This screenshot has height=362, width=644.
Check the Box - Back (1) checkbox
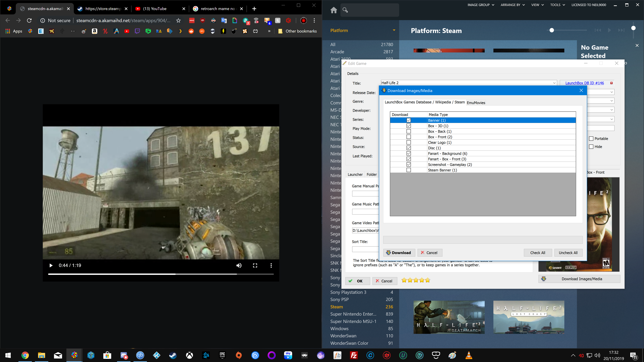pos(409,131)
